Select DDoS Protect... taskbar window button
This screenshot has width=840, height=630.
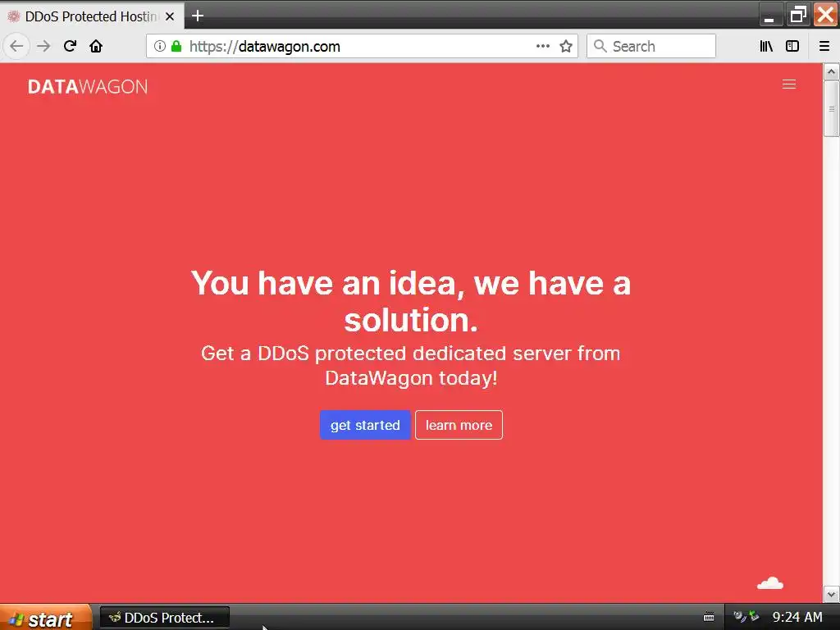pyautogui.click(x=164, y=618)
